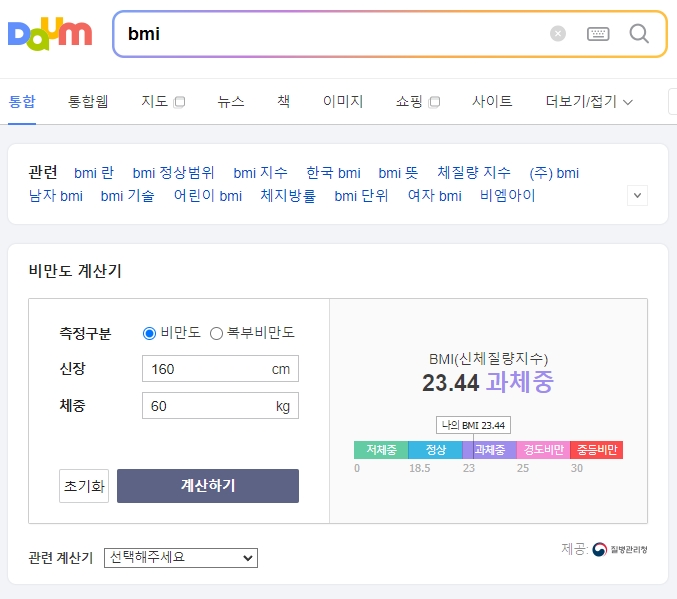Open the 지도 tab

(x=163, y=101)
